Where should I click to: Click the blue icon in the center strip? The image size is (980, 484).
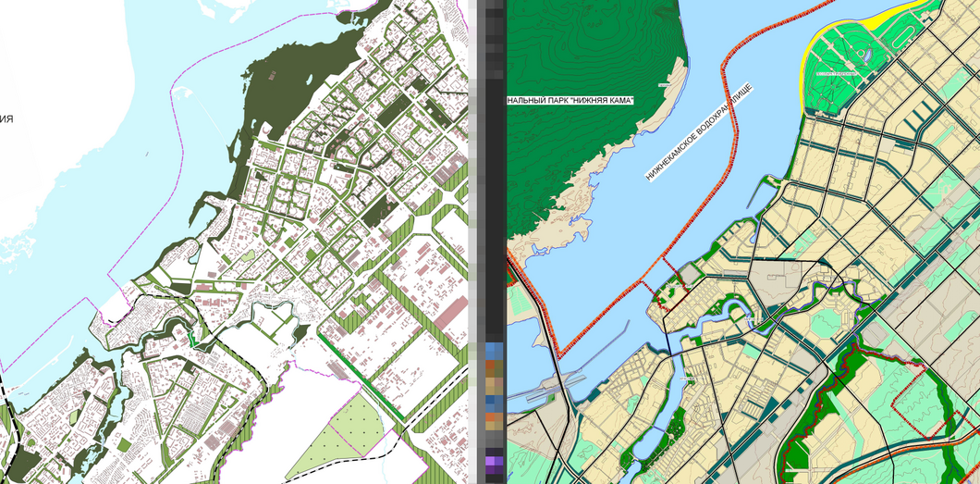tap(494, 351)
